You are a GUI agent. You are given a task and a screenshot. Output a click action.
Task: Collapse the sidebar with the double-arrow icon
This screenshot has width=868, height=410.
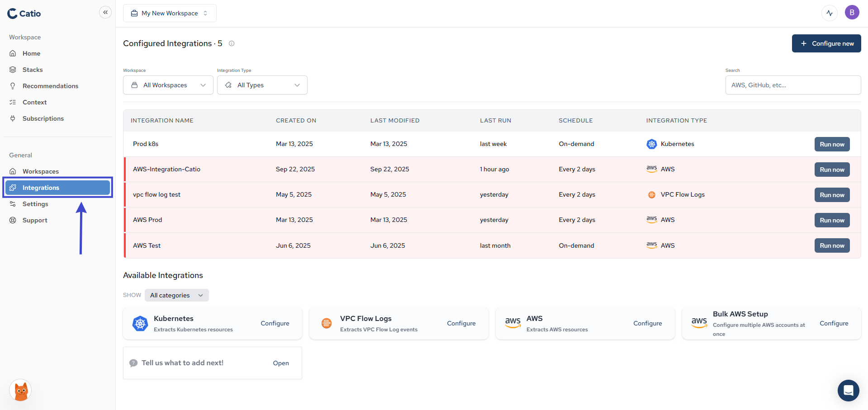(x=105, y=12)
